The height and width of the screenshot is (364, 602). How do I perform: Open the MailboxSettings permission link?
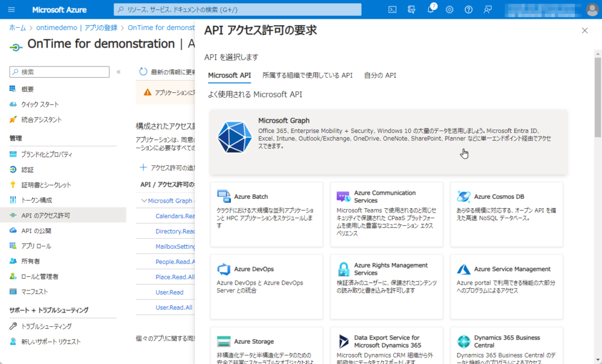pyautogui.click(x=175, y=246)
